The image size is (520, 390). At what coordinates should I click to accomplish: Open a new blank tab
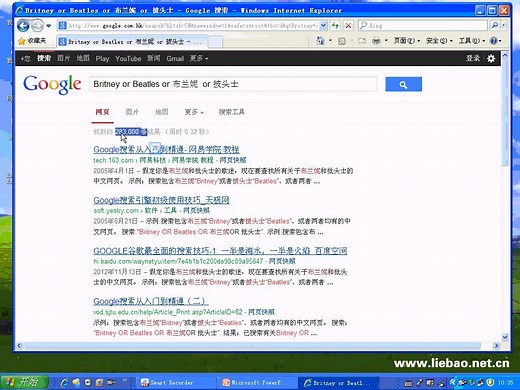tap(215, 42)
